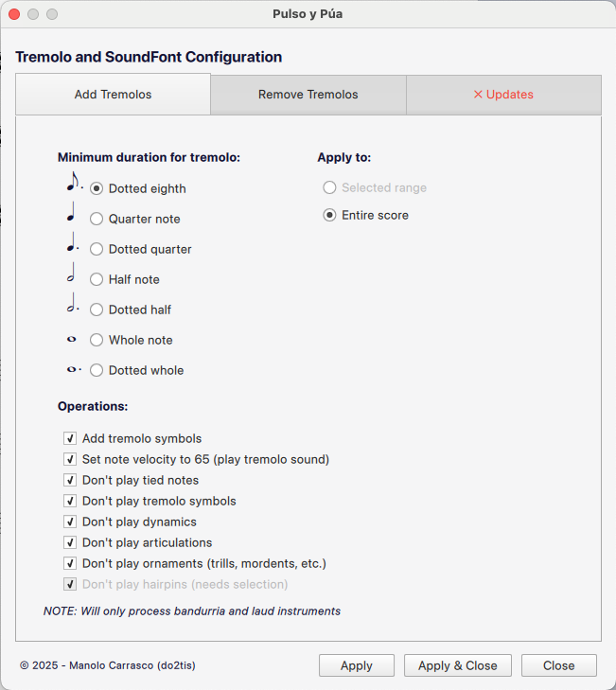616x690 pixels.
Task: Toggle Set note velocity to 65 checkbox
Action: coord(70,459)
